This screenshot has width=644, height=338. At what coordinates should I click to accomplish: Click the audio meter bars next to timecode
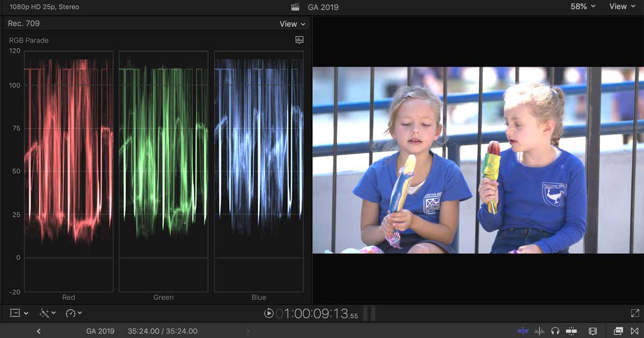tap(369, 313)
